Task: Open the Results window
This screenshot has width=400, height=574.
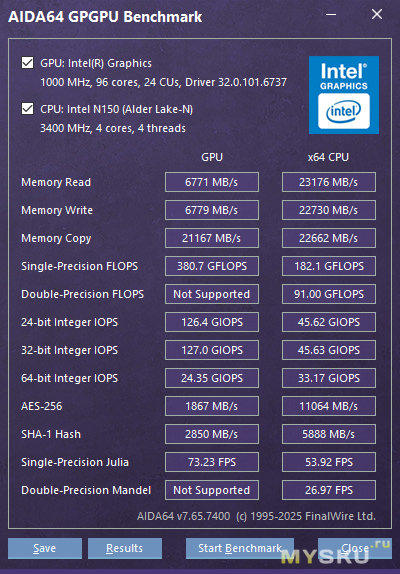Action: (125, 548)
